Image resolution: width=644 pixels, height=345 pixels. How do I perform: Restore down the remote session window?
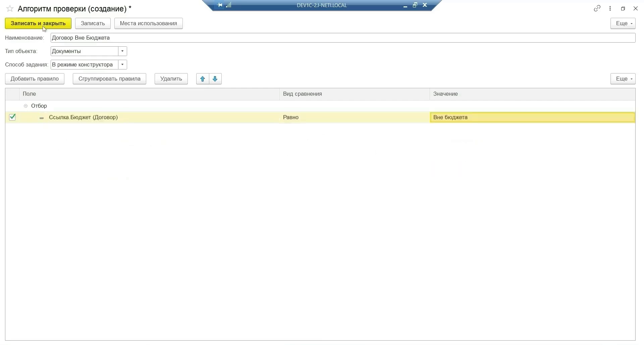pos(415,5)
